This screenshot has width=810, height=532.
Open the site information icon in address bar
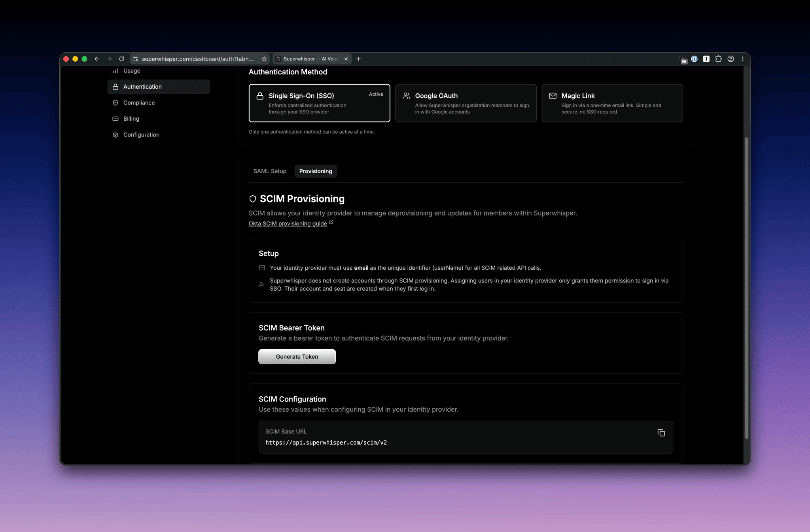135,59
